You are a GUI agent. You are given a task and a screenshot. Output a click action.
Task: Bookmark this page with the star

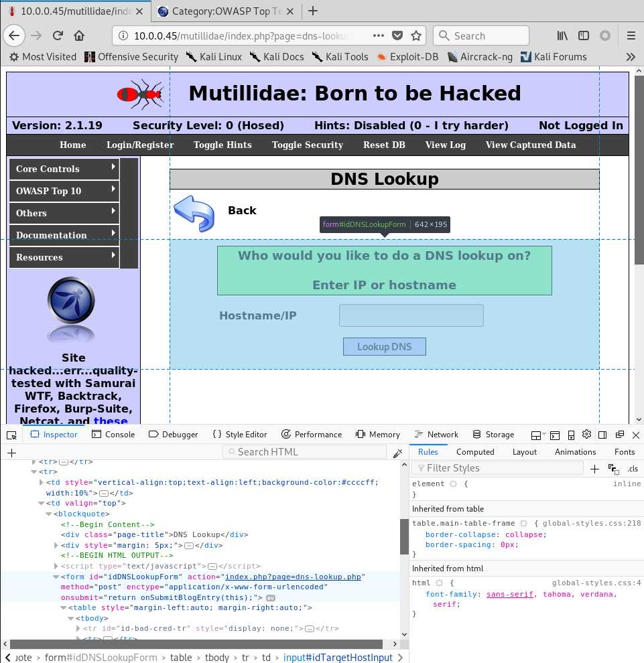point(416,35)
